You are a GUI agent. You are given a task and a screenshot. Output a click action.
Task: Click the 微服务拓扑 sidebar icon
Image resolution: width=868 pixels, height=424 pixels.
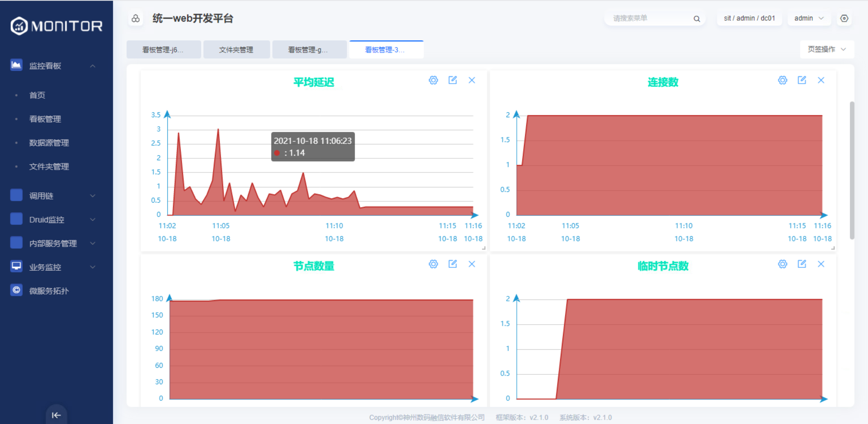click(x=16, y=290)
